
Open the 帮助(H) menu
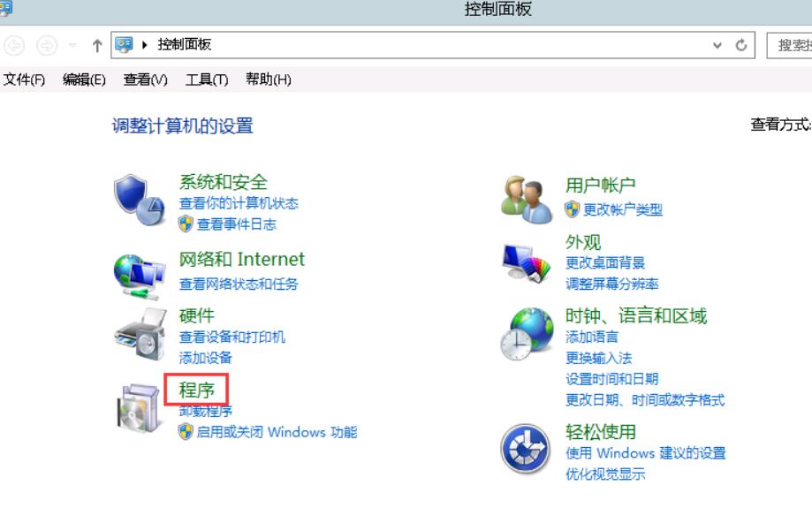point(269,80)
